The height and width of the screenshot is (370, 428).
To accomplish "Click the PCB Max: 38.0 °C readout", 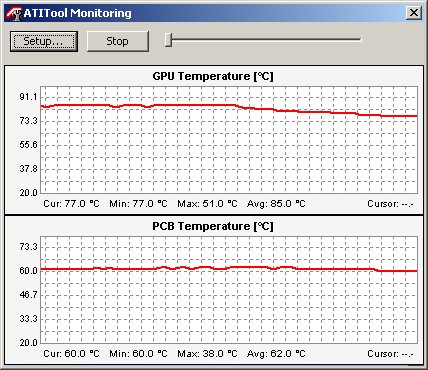I will pos(207,353).
